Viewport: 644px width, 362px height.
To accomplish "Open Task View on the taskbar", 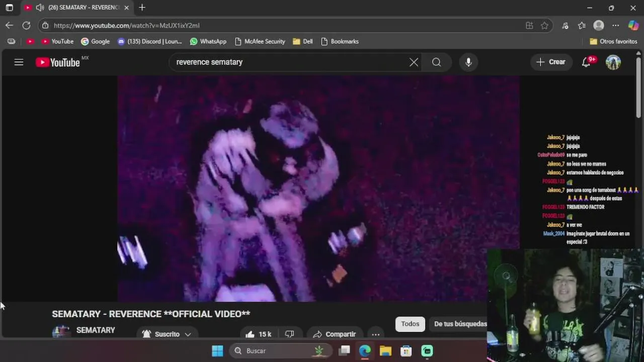I will tap(345, 351).
